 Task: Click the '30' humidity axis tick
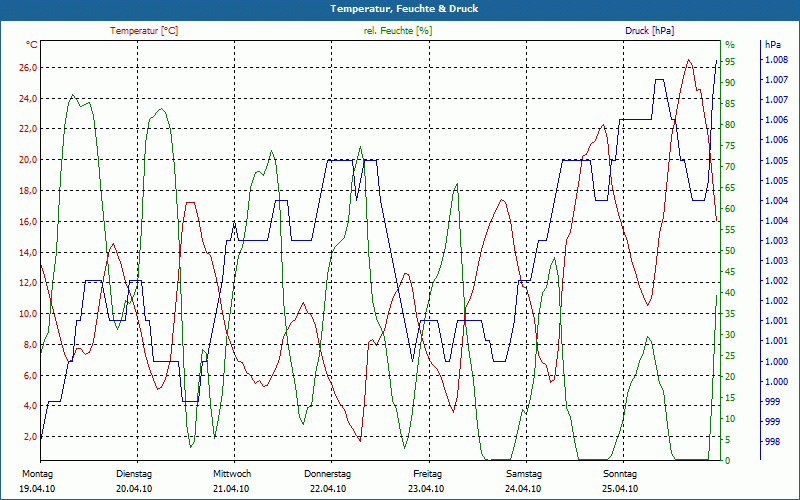pos(730,335)
